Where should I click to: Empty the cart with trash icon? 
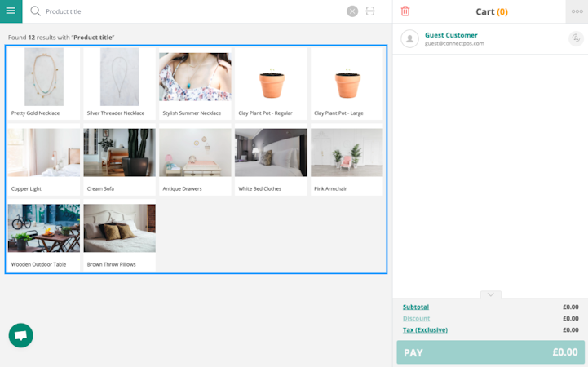click(405, 11)
